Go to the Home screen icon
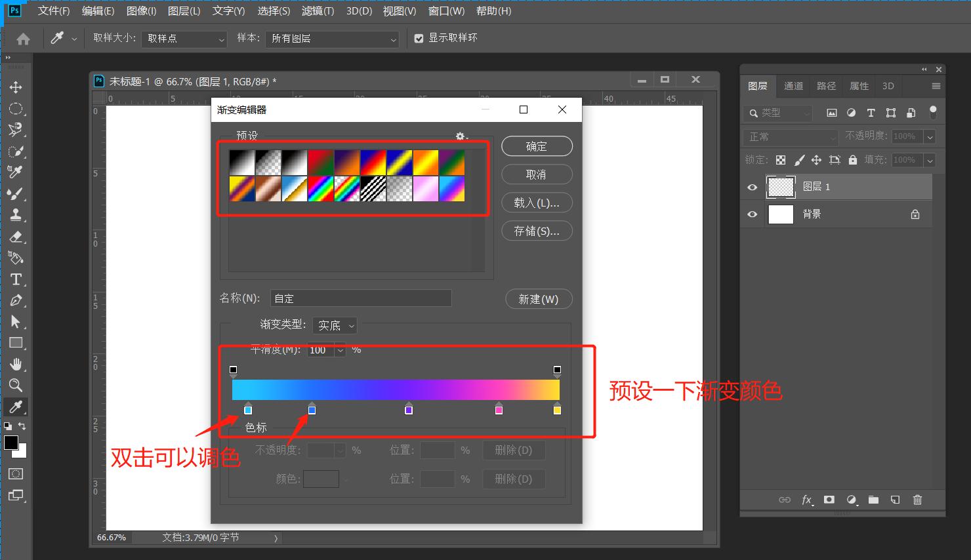 (23, 39)
